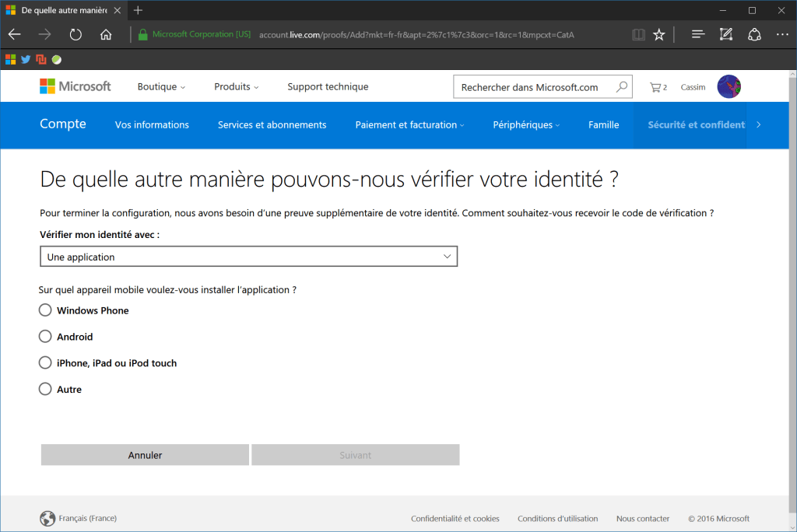Screen dimensions: 797x532
Task: Go to Services et abonnements
Action: click(272, 124)
